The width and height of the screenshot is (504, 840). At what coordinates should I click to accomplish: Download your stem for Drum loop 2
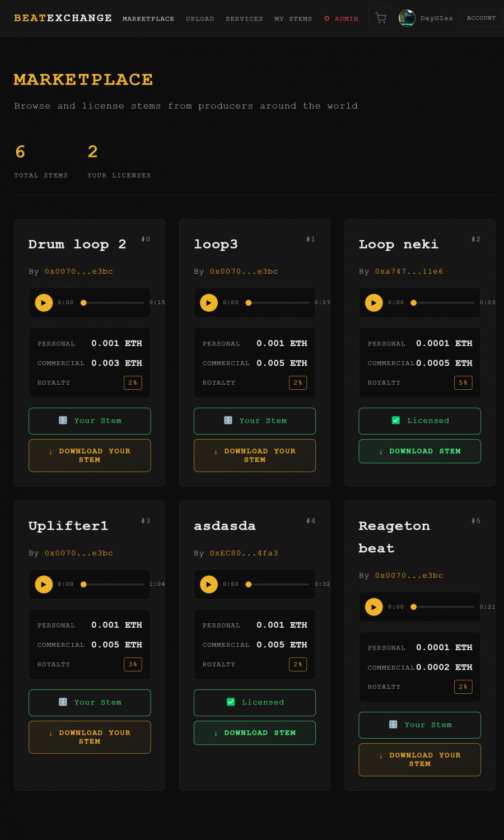(x=90, y=455)
